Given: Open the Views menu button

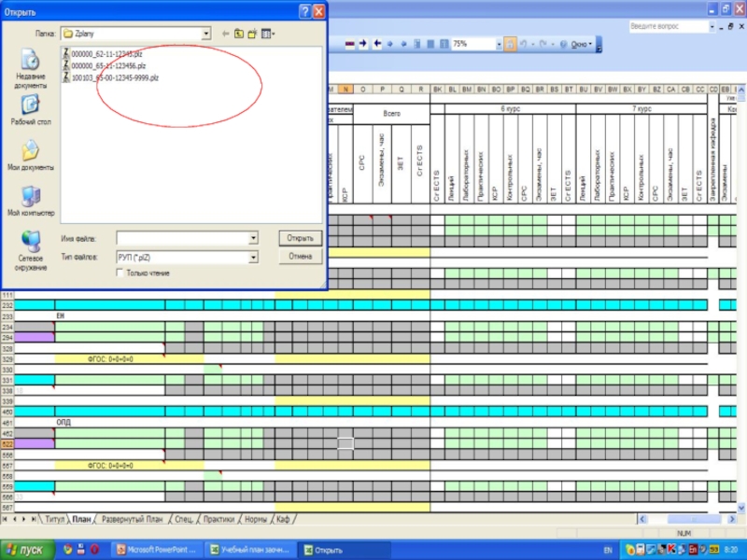Looking at the screenshot, I should 269,34.
